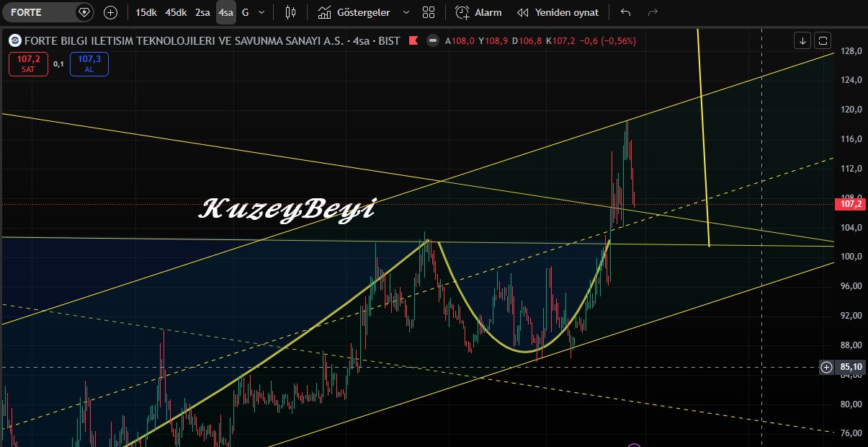Switch to the 2sa timeframe

[x=202, y=12]
